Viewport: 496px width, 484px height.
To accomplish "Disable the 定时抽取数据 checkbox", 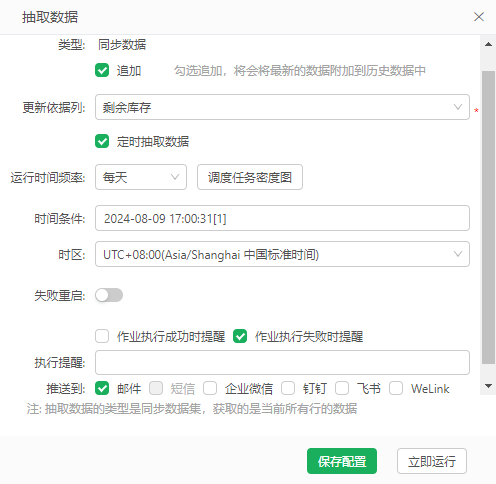I will (102, 141).
